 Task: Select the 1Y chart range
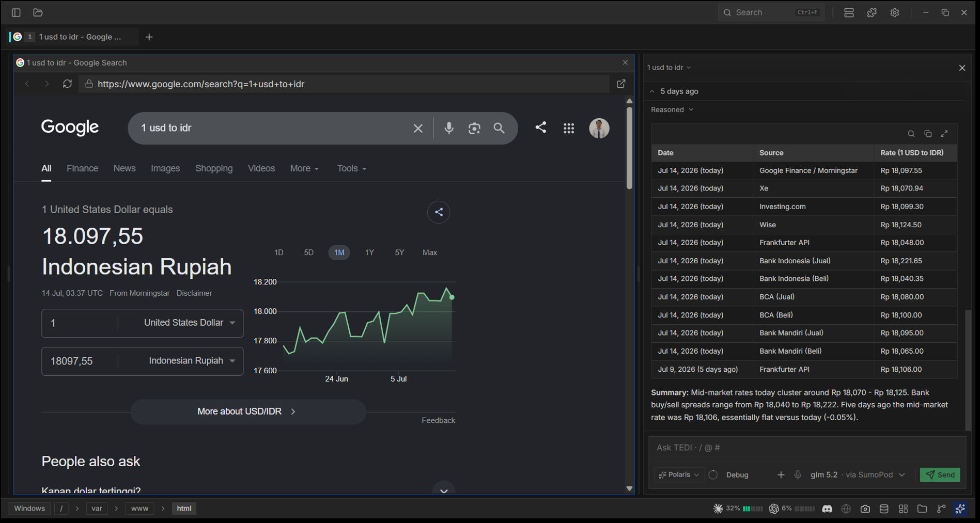tap(369, 252)
